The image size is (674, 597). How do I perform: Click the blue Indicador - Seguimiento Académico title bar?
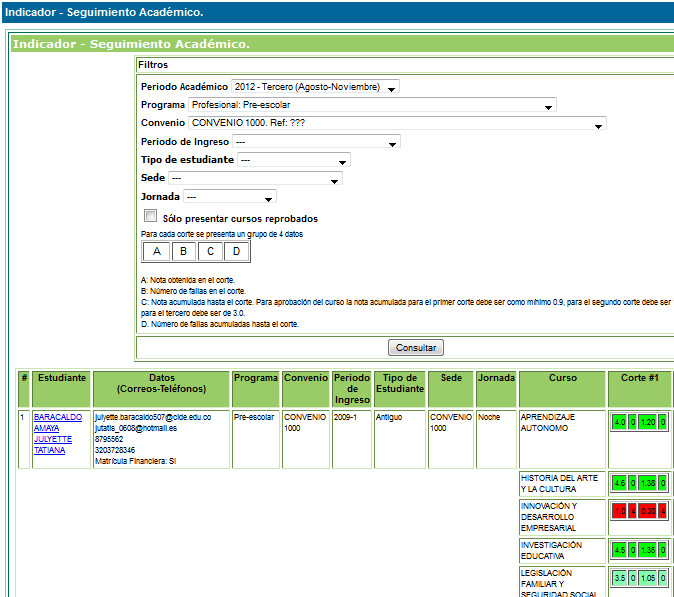coord(338,12)
